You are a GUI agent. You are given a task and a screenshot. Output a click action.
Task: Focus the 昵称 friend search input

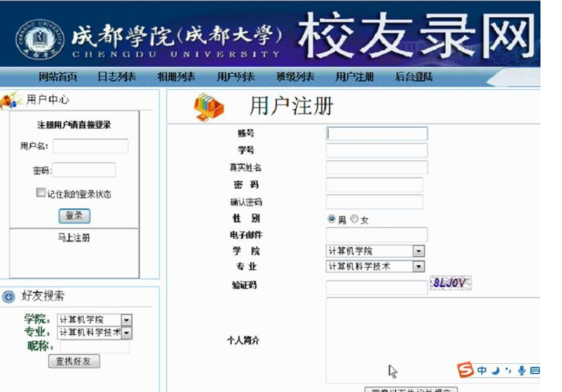click(x=94, y=347)
